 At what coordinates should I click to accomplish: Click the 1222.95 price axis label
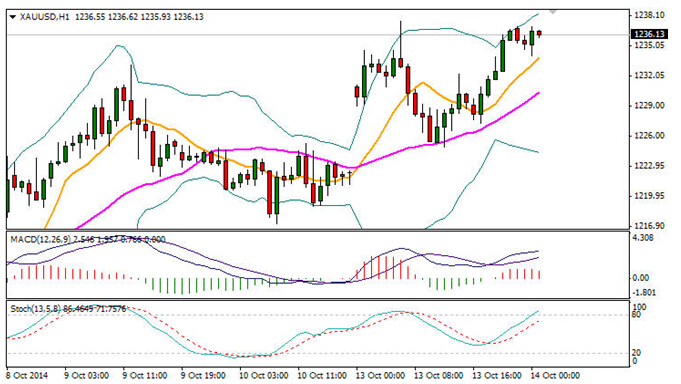(649, 166)
